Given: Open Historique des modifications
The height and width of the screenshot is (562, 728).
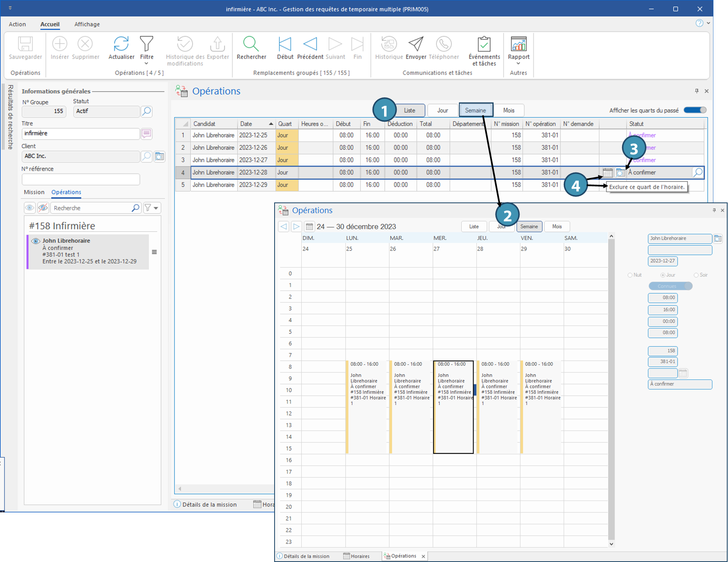Looking at the screenshot, I should pos(185,44).
